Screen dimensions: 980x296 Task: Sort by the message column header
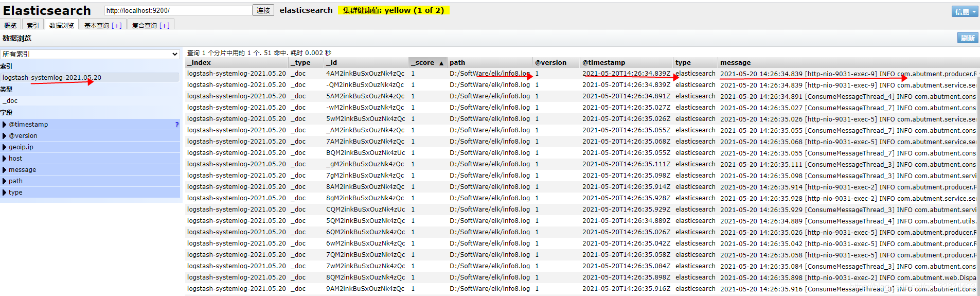848,63
